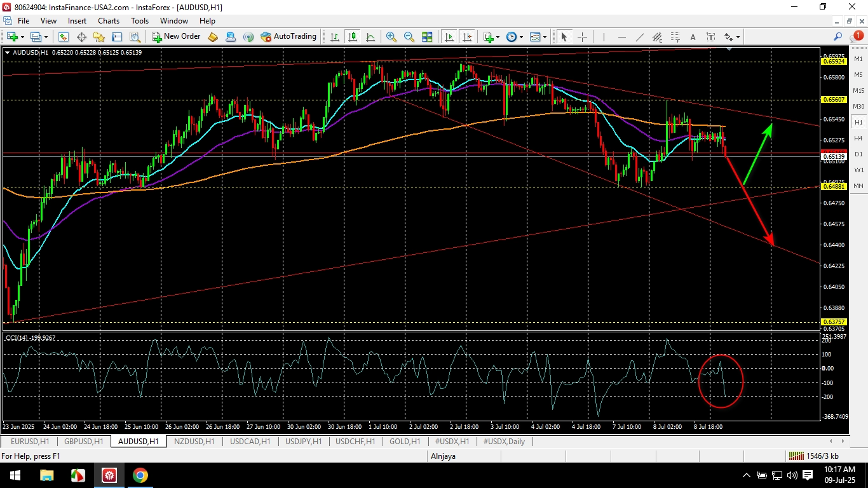This screenshot has width=868, height=488.
Task: Open the Insert menu
Action: [x=77, y=21]
